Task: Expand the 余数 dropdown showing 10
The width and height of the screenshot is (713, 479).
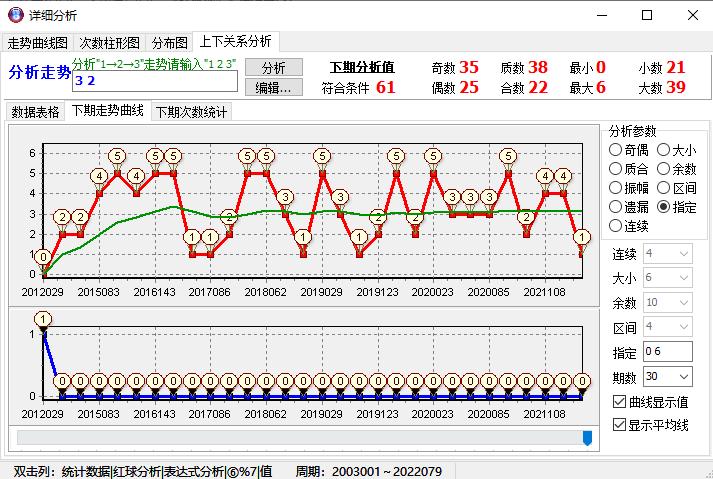Action: [668, 303]
